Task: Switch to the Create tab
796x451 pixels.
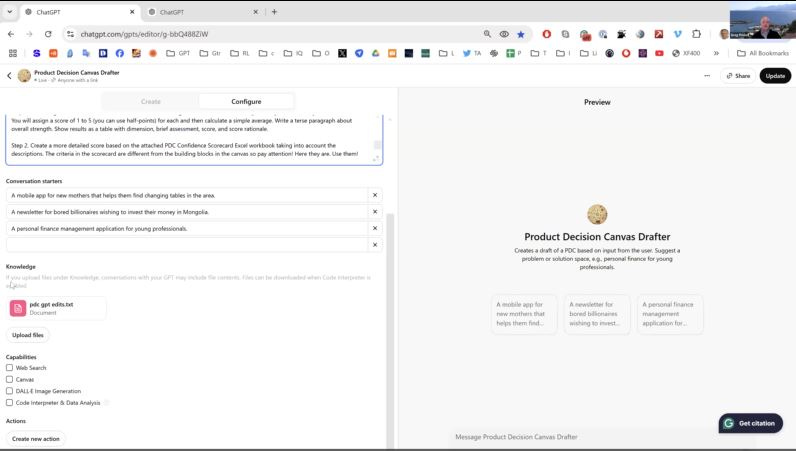Action: tap(151, 102)
